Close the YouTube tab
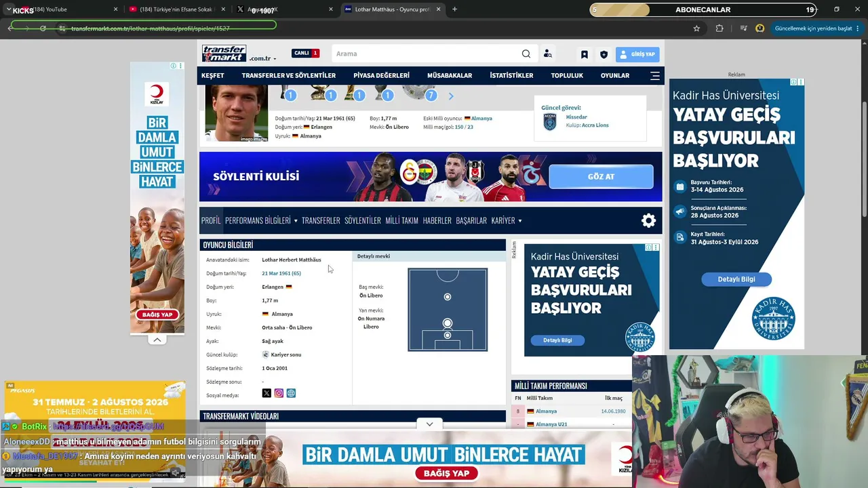Screen dimensions: 868x488 pos(115,9)
